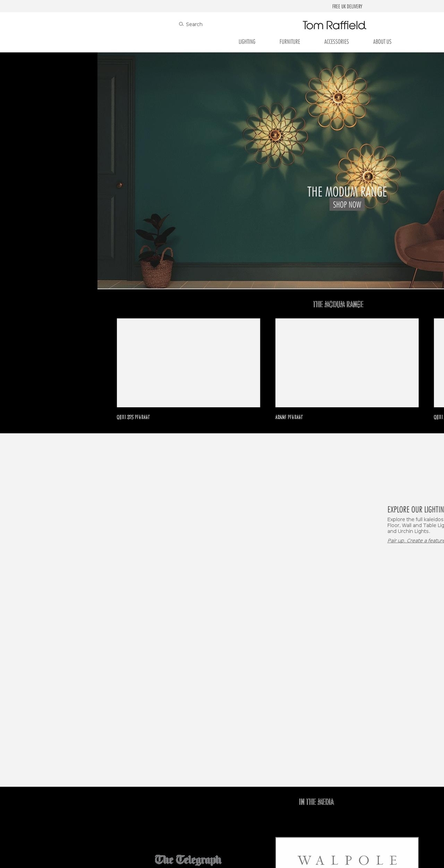Click the In The Media heading
The width and height of the screenshot is (444, 868).
tap(316, 802)
